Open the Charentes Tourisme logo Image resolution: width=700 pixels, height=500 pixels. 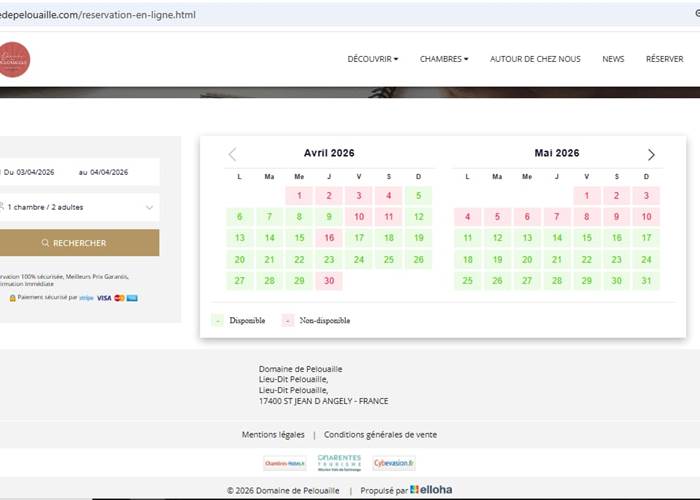[x=339, y=462]
